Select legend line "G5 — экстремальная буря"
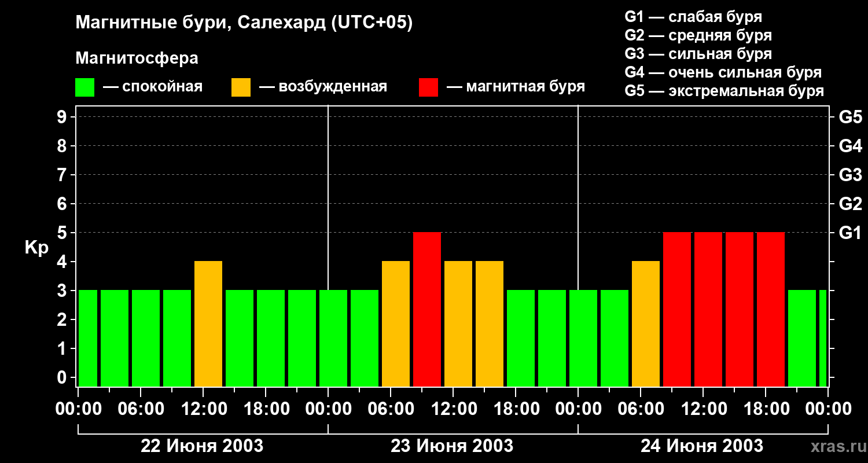Image resolution: width=868 pixels, height=463 pixels. 724,91
